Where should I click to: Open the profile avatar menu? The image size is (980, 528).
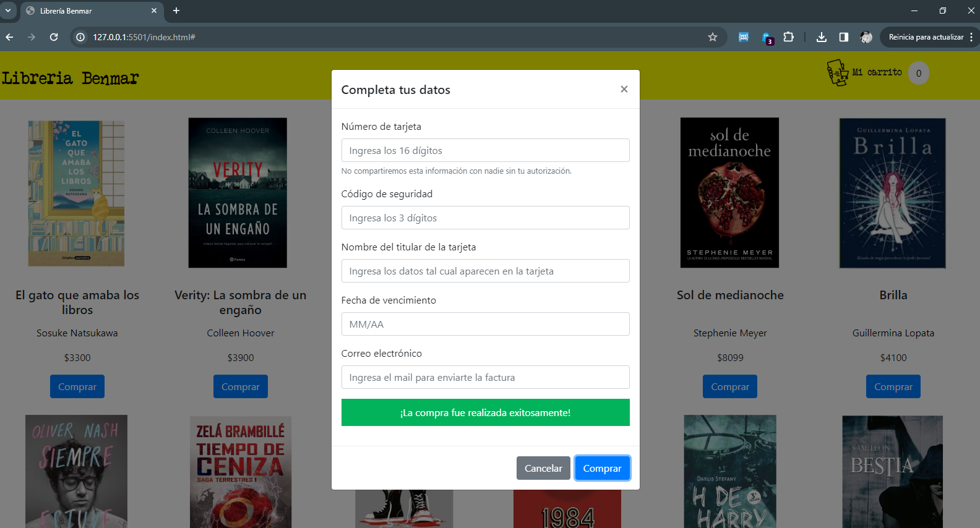[866, 37]
